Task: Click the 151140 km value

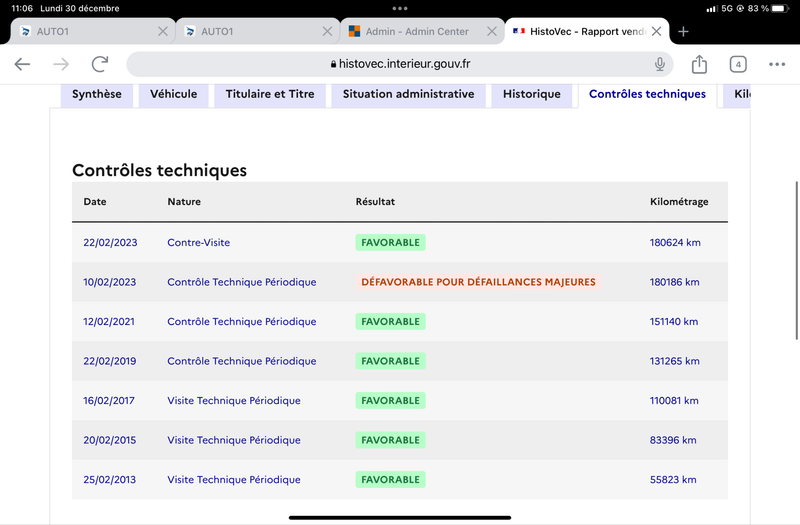Action: point(674,321)
